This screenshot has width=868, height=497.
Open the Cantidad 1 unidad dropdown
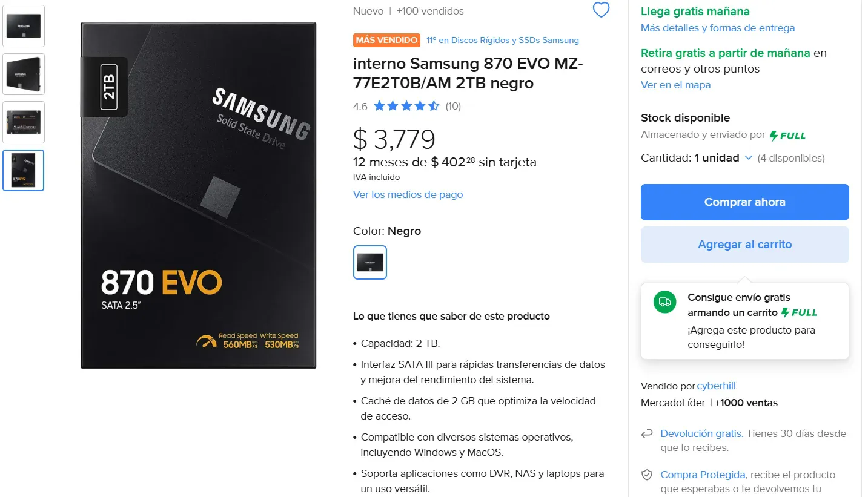coord(697,158)
